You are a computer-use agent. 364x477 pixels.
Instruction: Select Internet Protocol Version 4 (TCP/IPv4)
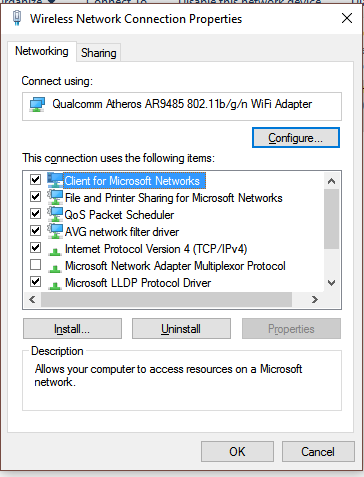[156, 249]
